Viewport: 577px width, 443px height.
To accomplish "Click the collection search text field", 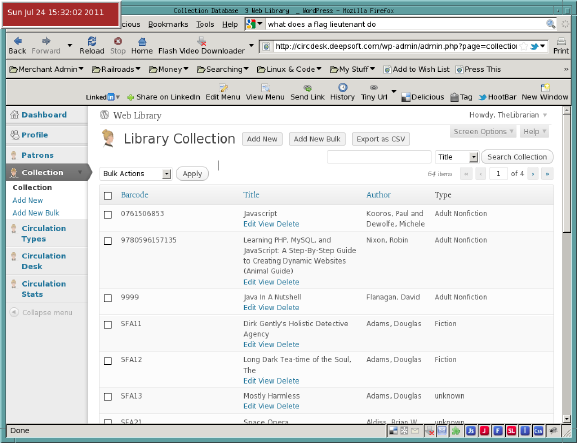I will point(379,157).
